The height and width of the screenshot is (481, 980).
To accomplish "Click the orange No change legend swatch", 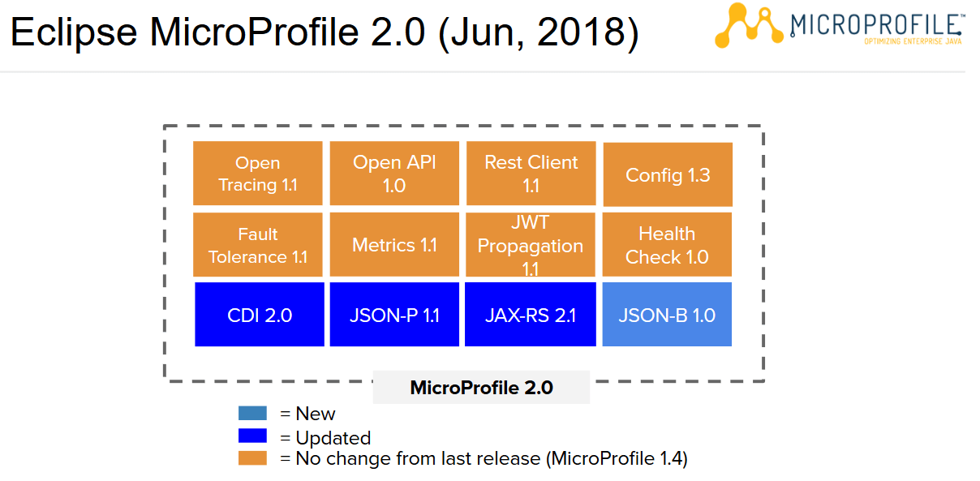I will (x=252, y=458).
